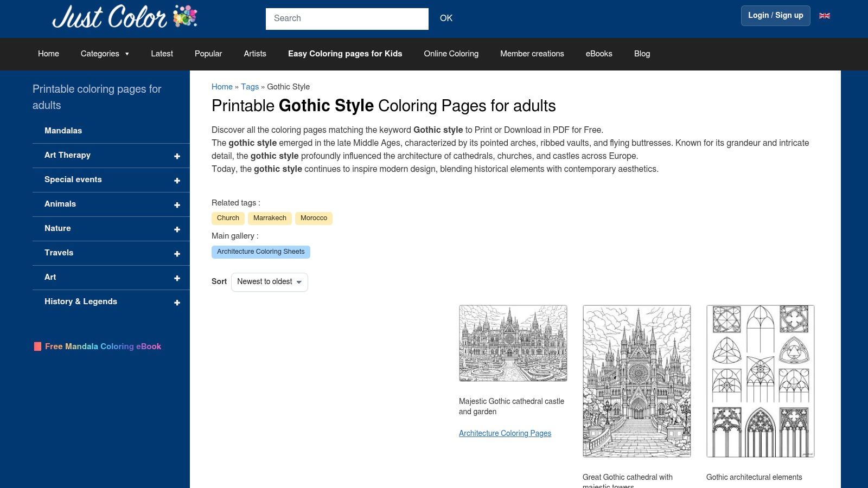Click the Gothic architectural elements caption
Screen dimensions: 868x488
pyautogui.click(x=754, y=477)
